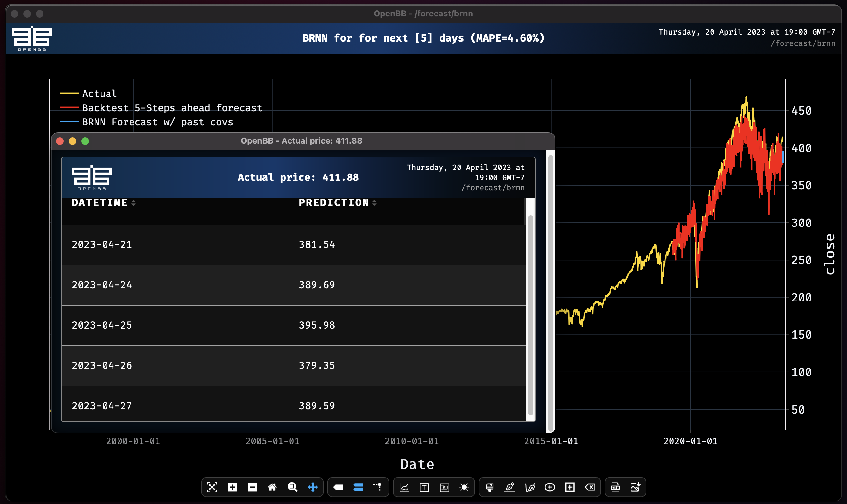
Task: Click x-axis tick 2015-01-01
Action: 551,441
